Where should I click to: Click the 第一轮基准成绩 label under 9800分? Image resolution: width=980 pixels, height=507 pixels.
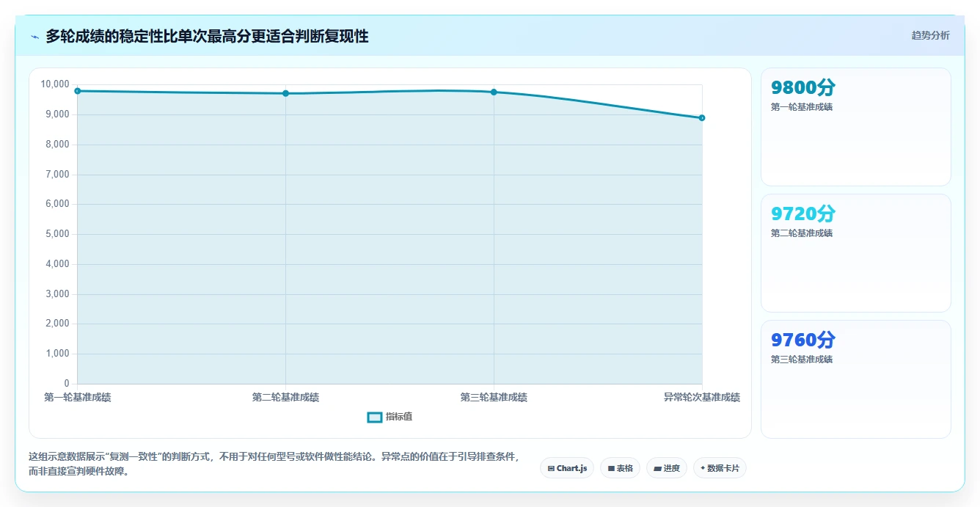pos(802,107)
